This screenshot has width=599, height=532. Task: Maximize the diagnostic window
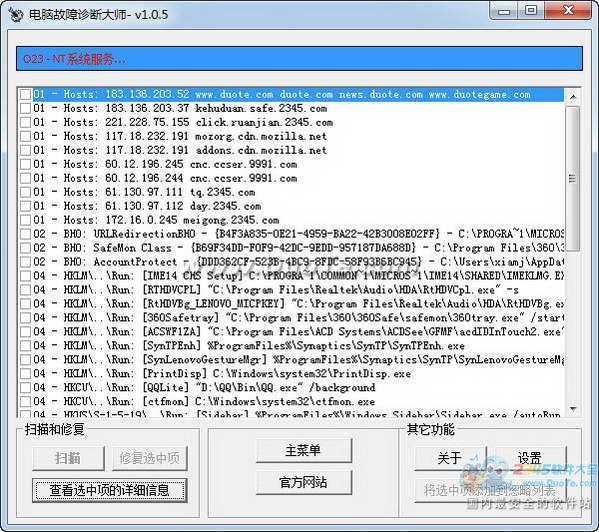click(x=531, y=10)
